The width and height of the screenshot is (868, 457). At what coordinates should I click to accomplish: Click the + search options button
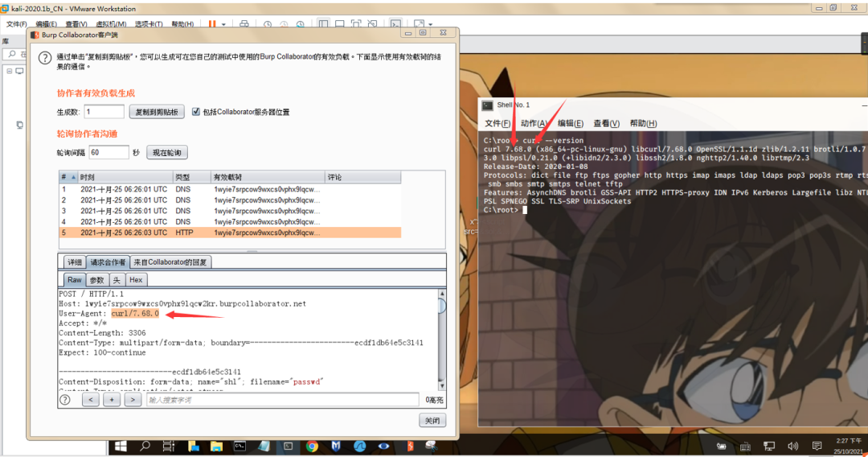112,399
